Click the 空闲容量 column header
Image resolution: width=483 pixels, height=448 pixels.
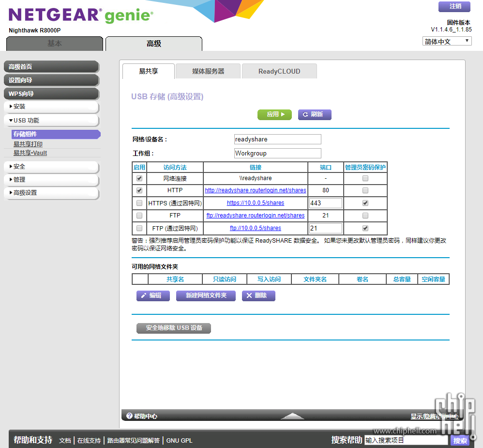click(x=433, y=279)
